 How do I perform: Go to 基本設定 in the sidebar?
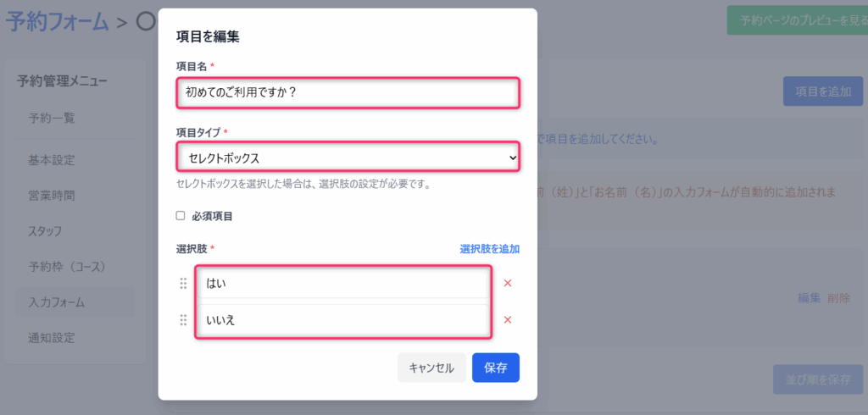(52, 160)
